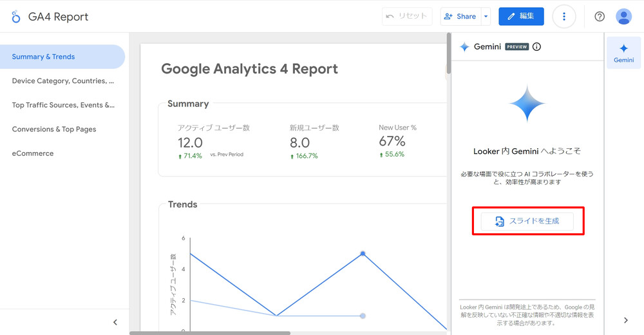Click the 編集 edit button
The width and height of the screenshot is (644, 335).
521,17
